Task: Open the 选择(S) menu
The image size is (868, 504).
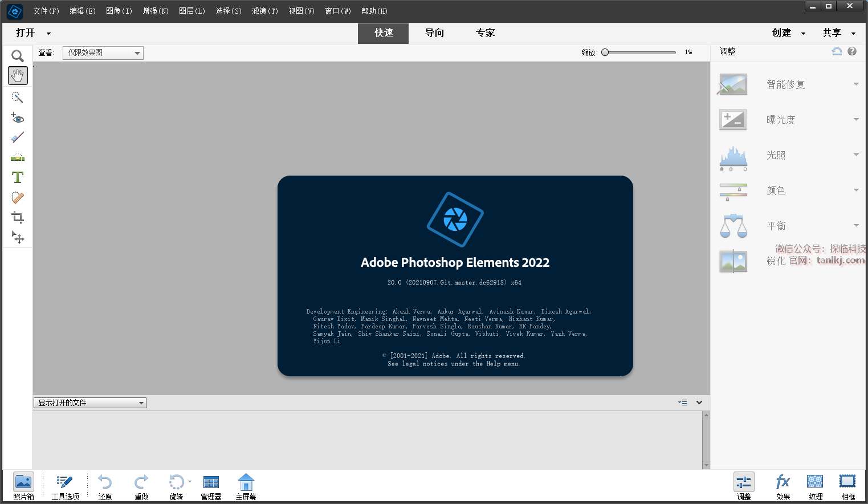Action: click(229, 11)
